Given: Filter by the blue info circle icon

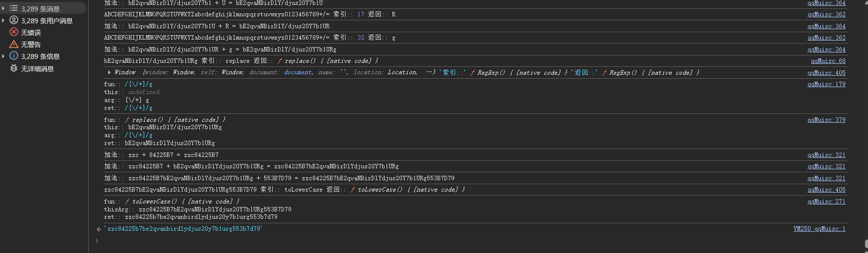Looking at the screenshot, I should pos(14,56).
